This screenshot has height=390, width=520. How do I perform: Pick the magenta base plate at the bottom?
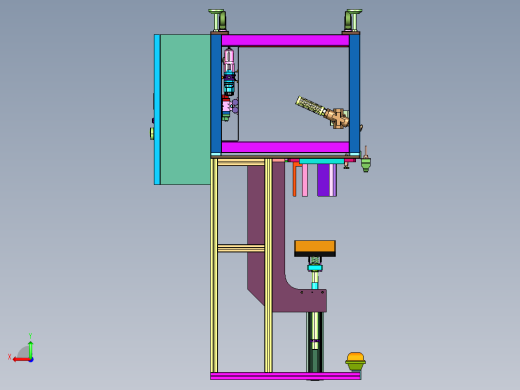pos(285,376)
